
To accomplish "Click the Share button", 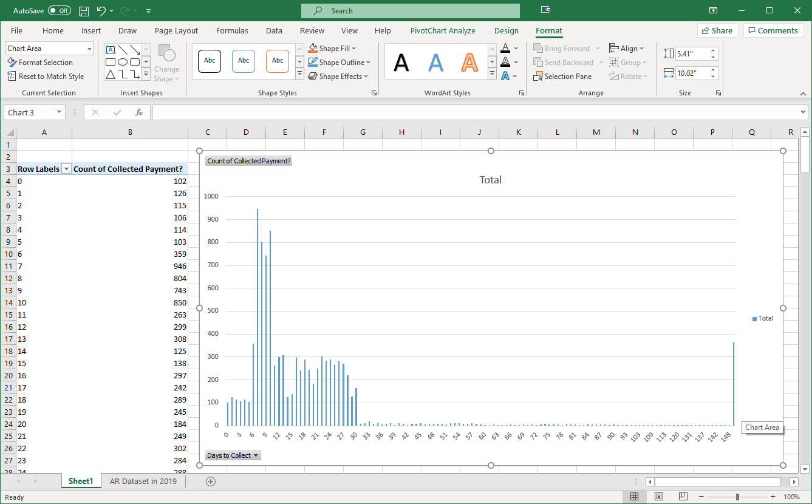I will point(717,30).
